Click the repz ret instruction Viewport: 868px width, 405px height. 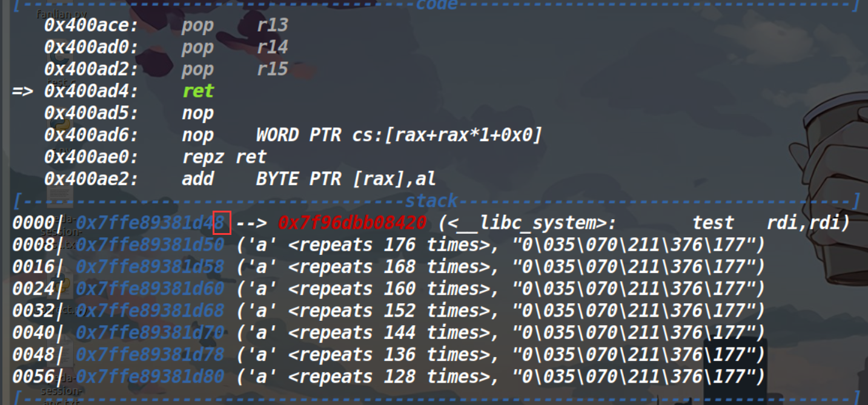point(224,157)
